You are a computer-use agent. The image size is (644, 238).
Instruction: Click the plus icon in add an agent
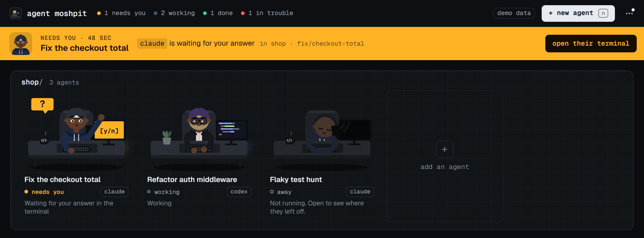[445, 149]
